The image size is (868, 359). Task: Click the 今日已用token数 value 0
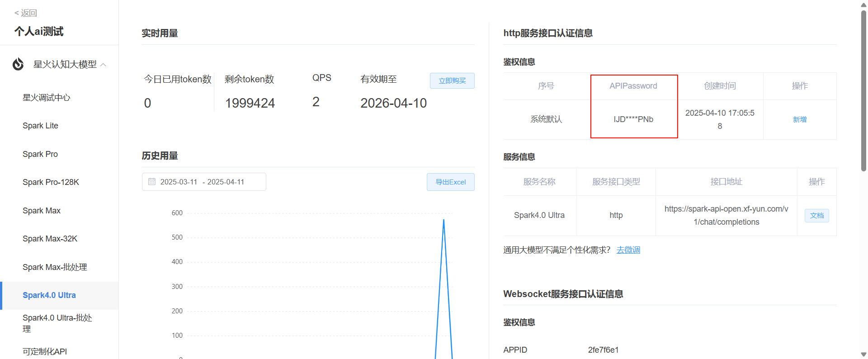[x=147, y=104]
